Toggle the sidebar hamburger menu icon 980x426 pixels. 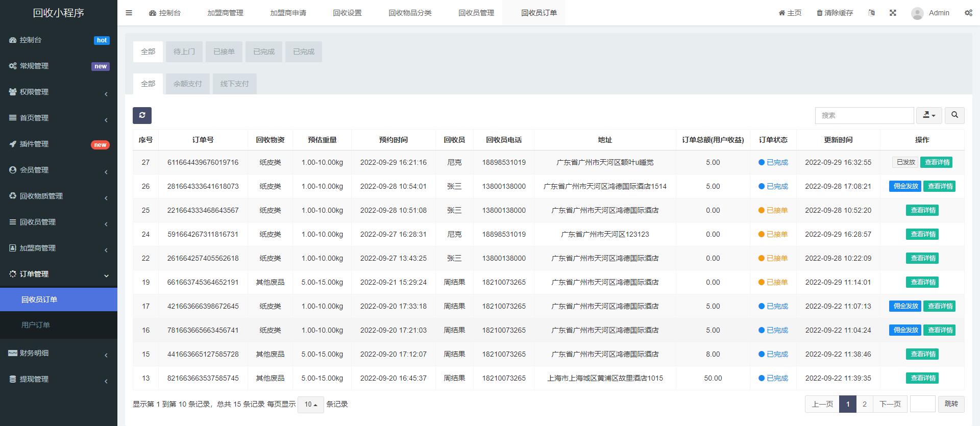click(x=129, y=13)
